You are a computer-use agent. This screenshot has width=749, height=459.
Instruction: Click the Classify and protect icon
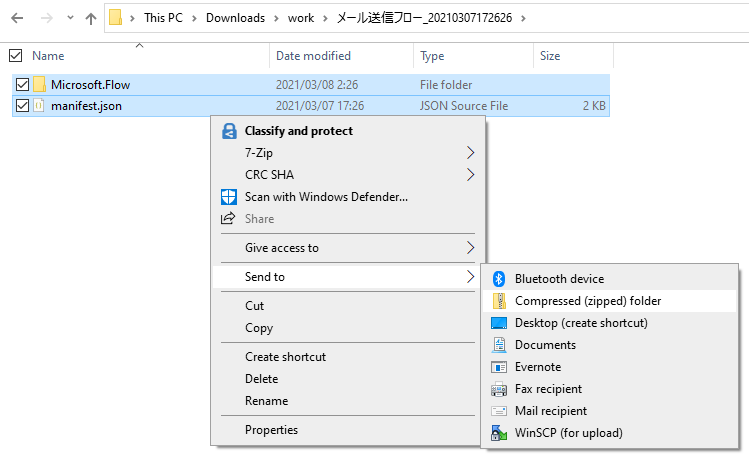pos(229,131)
